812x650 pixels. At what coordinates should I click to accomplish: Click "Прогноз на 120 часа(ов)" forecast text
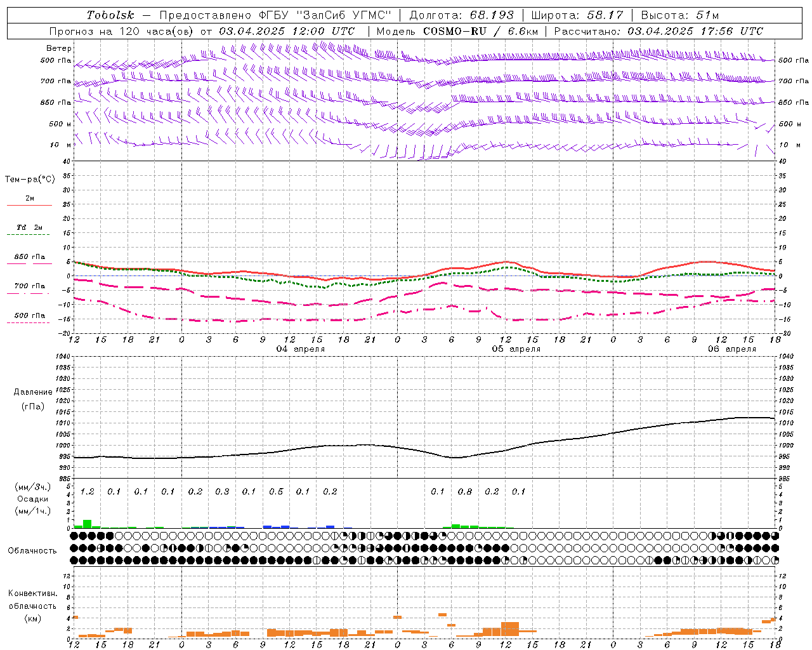(x=122, y=30)
